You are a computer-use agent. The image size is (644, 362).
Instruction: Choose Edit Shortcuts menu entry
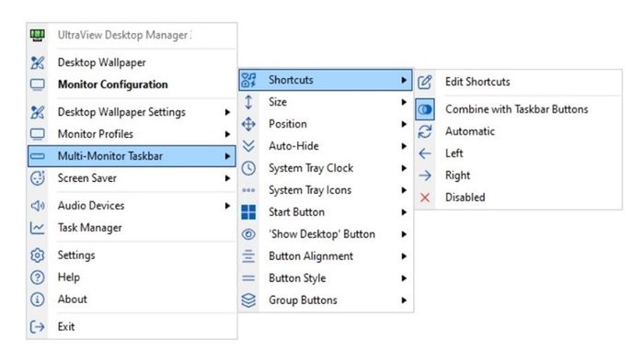518,82
